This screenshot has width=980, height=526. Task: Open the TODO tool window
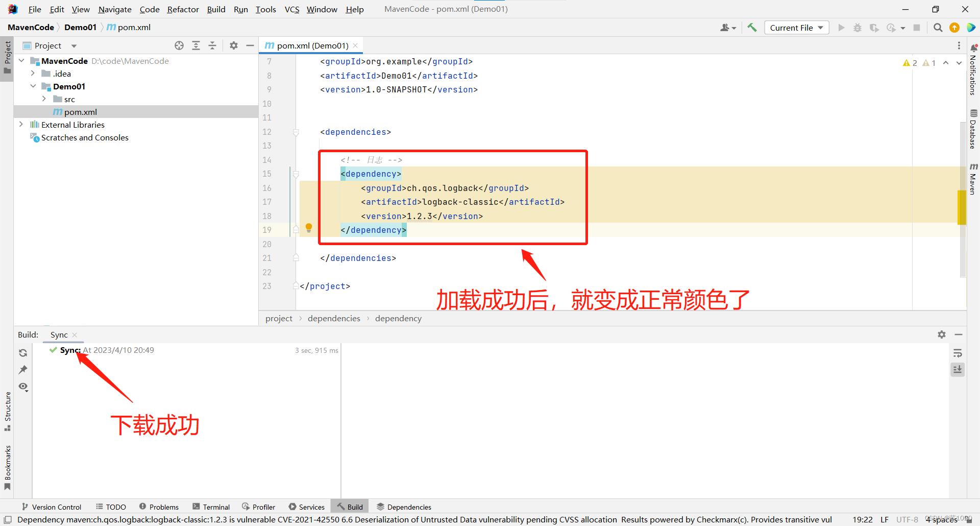coord(111,507)
